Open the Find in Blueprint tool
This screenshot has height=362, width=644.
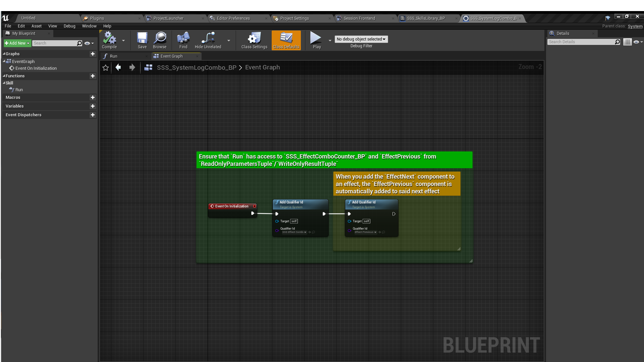click(x=183, y=40)
